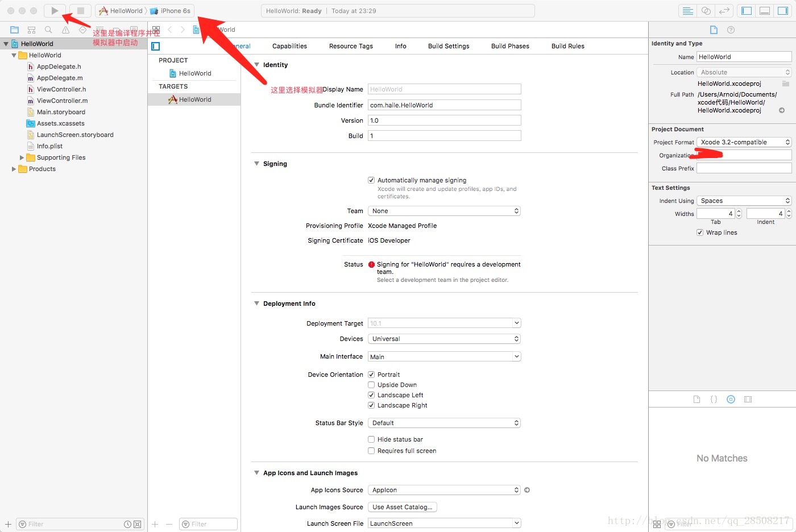The width and height of the screenshot is (796, 532).
Task: Show the code snippet library icon
Action: 714,400
